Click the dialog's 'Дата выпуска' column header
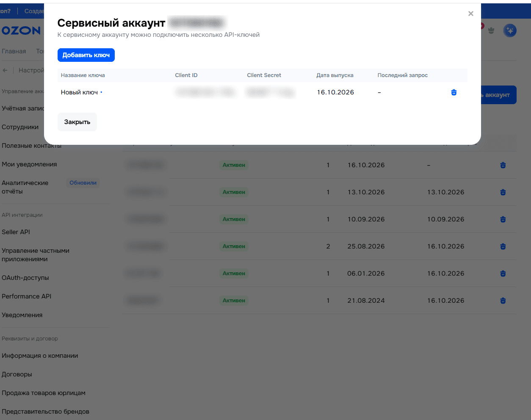 tap(335, 75)
